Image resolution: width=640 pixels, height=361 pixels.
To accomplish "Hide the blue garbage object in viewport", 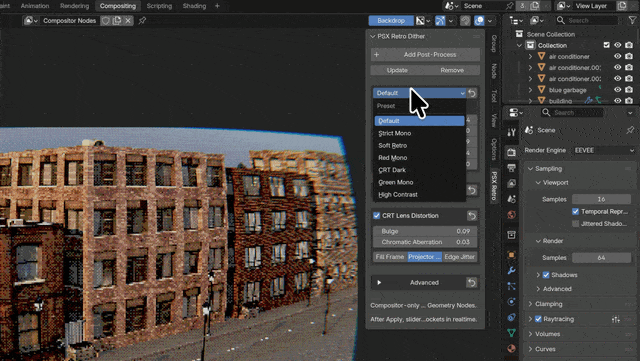I will coord(618,89).
